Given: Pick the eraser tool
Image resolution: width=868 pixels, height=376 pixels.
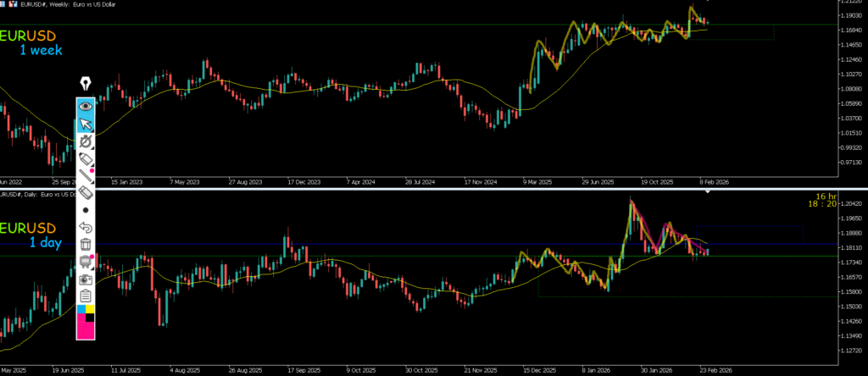Looking at the screenshot, I should tap(86, 193).
